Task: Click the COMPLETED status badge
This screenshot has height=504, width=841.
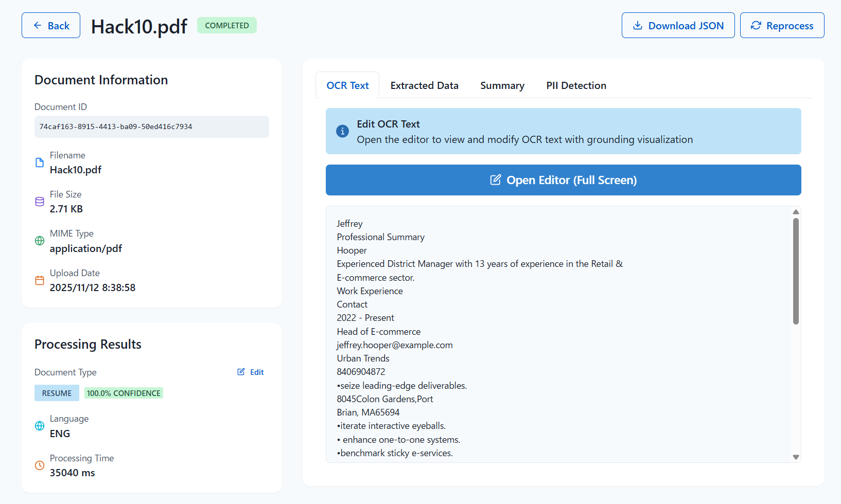Action: click(x=227, y=25)
